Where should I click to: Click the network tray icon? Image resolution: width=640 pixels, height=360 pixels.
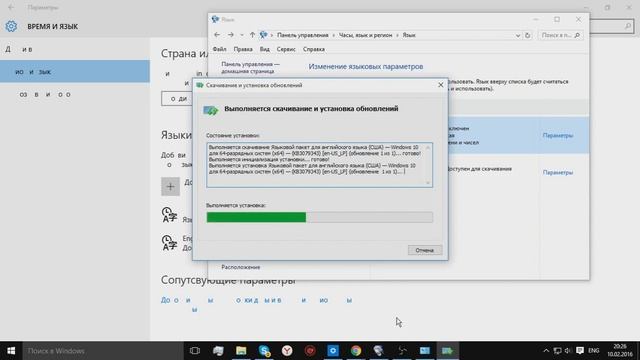[558, 351]
